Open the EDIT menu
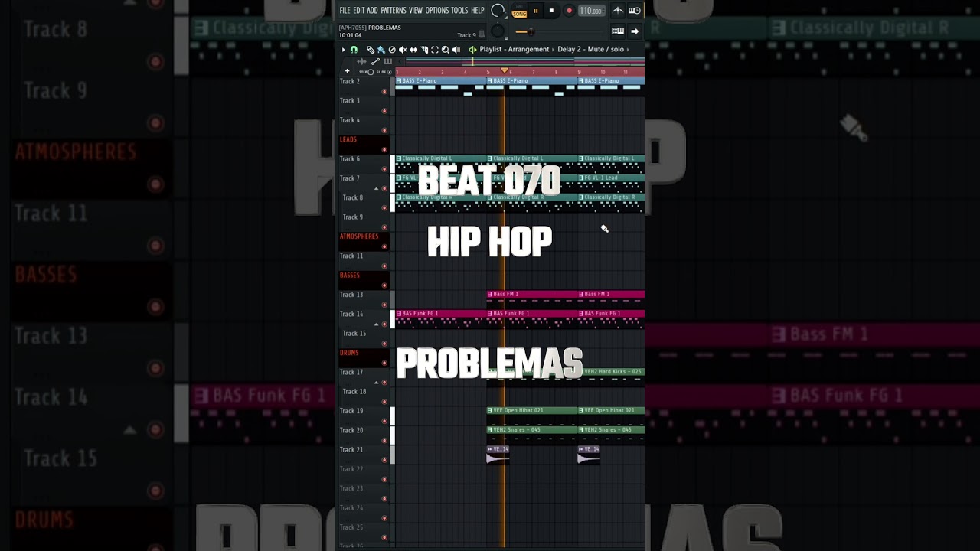The image size is (980, 551). (x=358, y=11)
